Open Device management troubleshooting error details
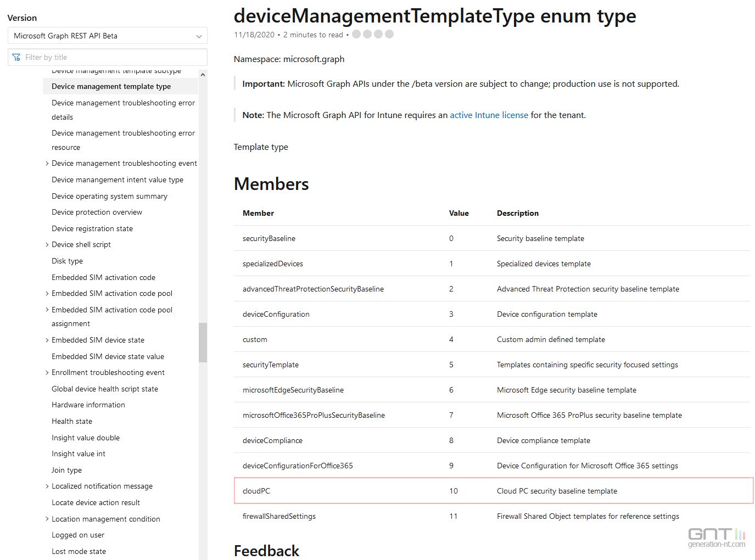Image resolution: width=755 pixels, height=560 pixels. click(x=123, y=110)
